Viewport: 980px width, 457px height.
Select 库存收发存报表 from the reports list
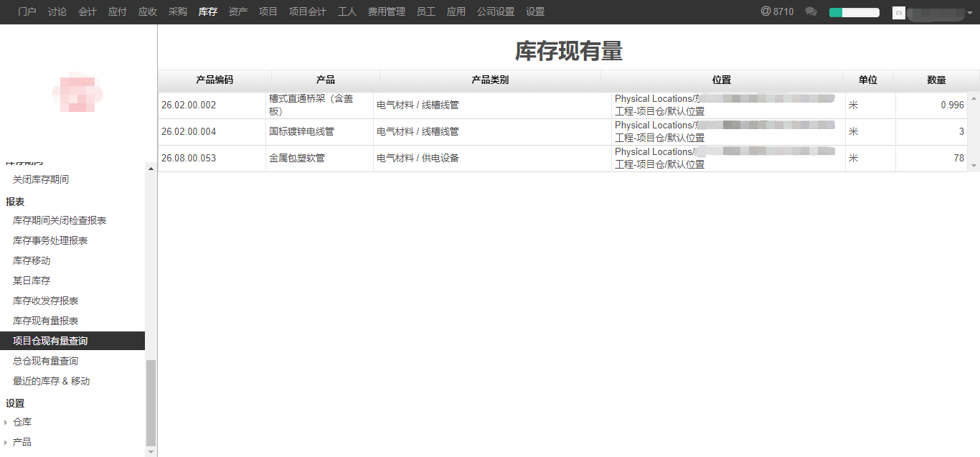46,301
